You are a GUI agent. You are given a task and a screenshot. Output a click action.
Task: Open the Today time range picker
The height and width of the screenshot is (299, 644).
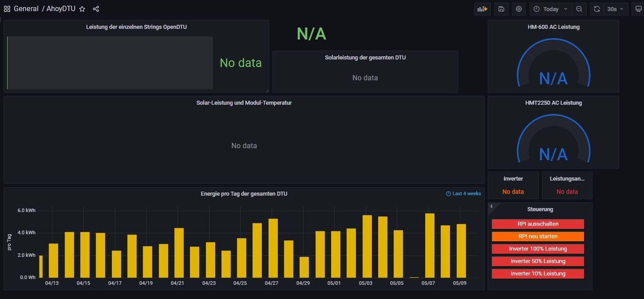click(550, 9)
